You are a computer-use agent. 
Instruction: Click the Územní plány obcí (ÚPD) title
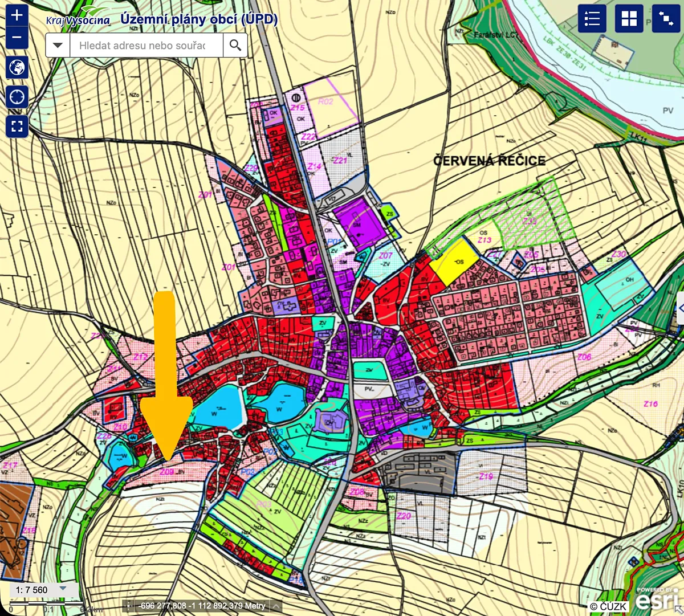199,19
